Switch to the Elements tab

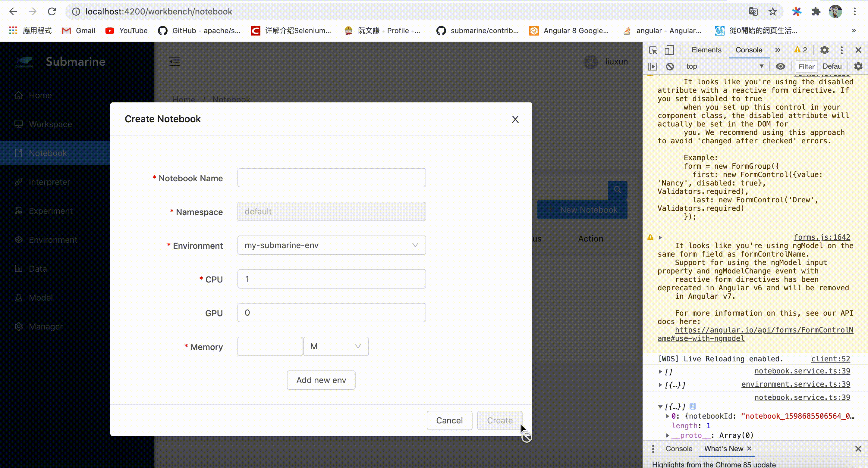[x=706, y=50]
